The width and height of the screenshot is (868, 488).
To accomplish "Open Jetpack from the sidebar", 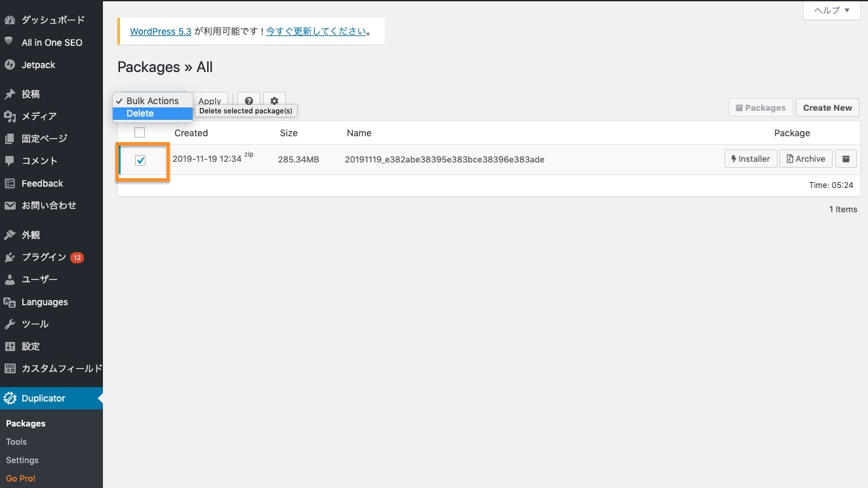I will click(38, 65).
